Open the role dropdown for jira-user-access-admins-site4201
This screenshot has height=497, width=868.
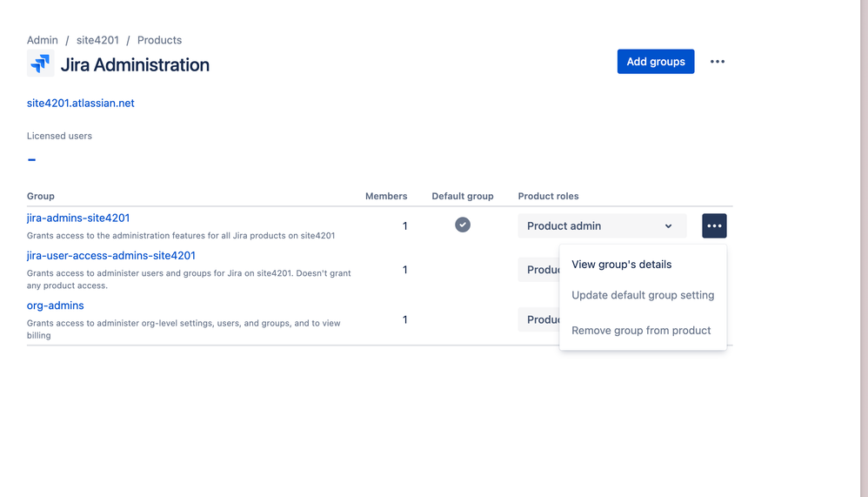tap(538, 270)
